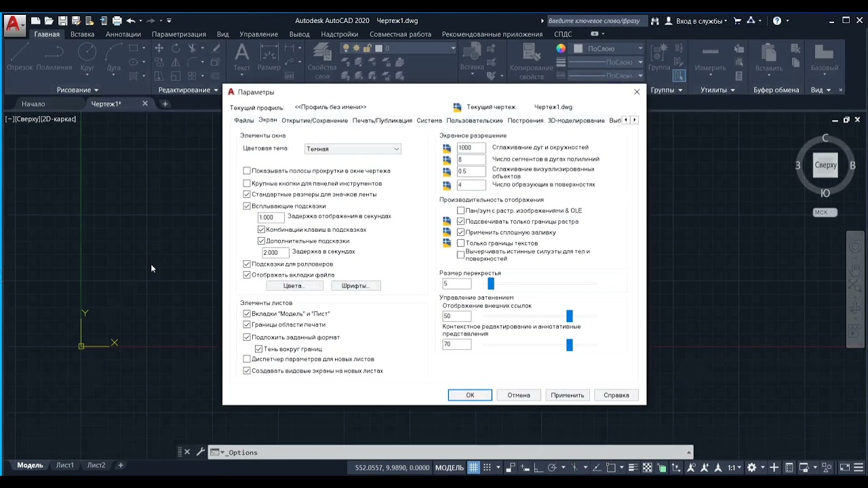Viewport: 868px width, 488px height.
Task: Expand the Редактирование panel
Action: pyautogui.click(x=188, y=90)
